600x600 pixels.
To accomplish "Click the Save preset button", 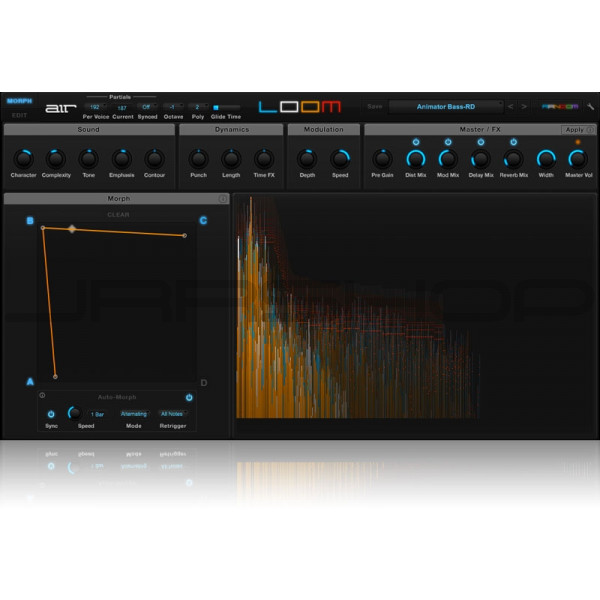I will (x=375, y=107).
